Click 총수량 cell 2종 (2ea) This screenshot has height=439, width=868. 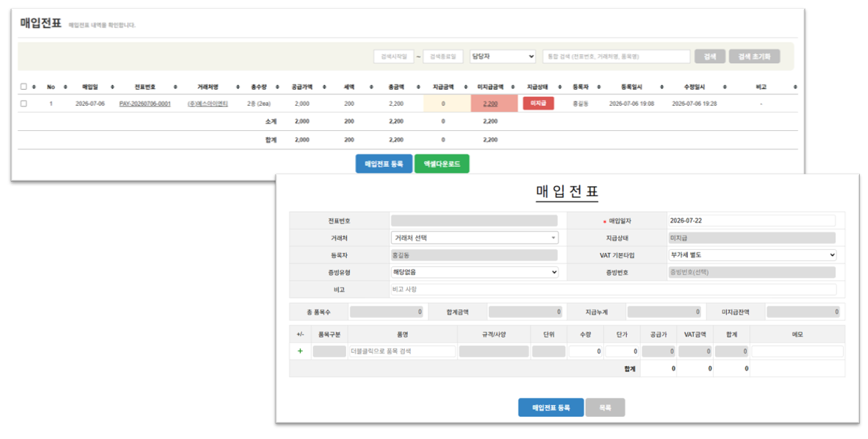[259, 104]
